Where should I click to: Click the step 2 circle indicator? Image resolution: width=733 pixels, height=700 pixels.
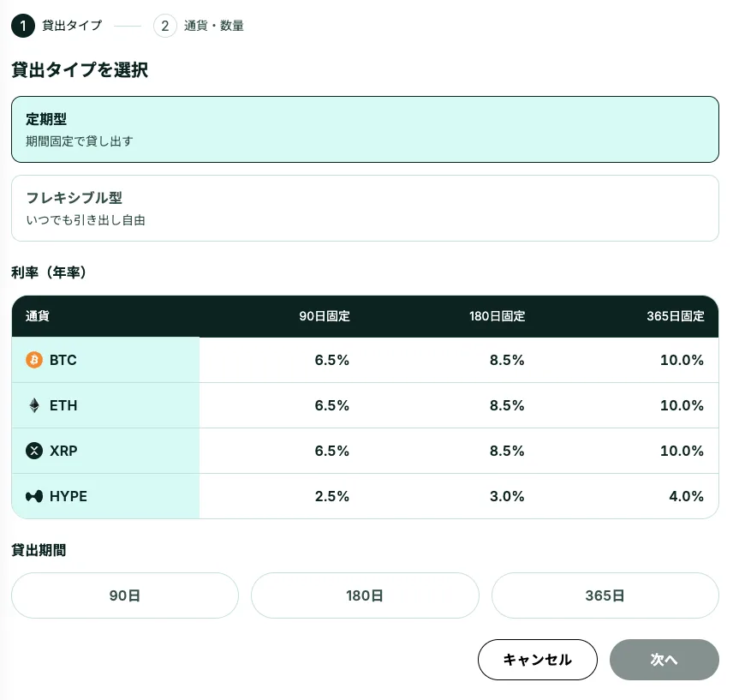pos(165,26)
